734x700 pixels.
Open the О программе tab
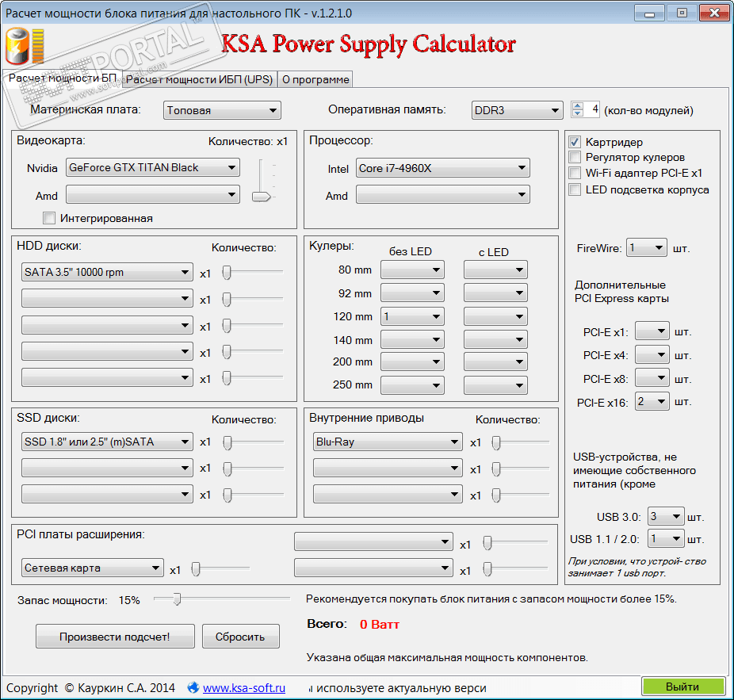[x=315, y=79]
